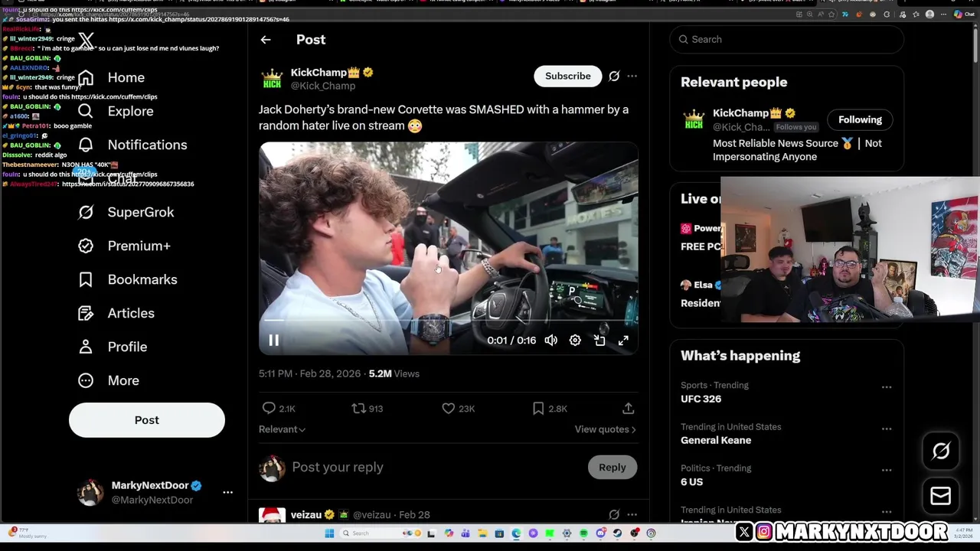Viewport: 980px width, 551px height.
Task: Open Bookmarks in the sidebar
Action: tap(127, 279)
